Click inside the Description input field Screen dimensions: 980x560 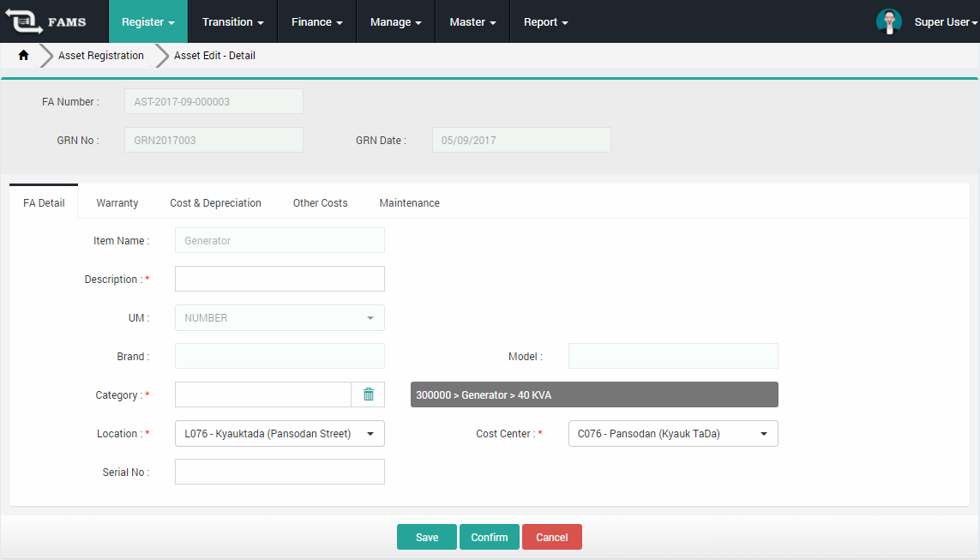tap(279, 278)
